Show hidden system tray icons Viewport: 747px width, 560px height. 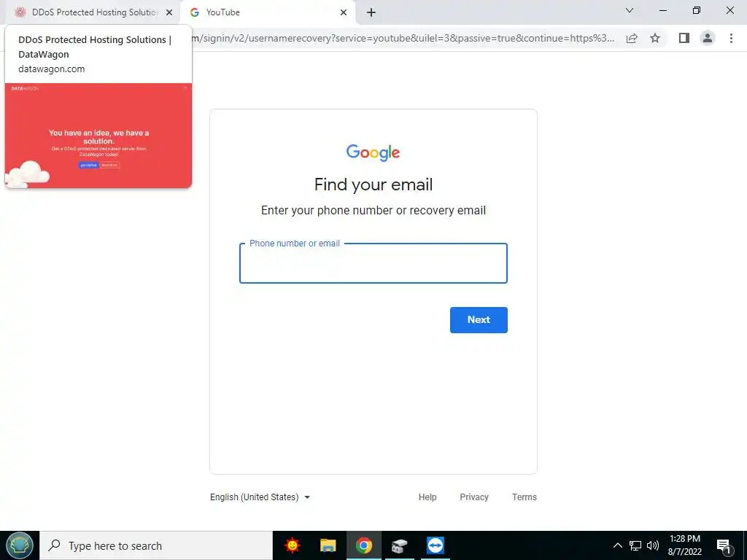(617, 545)
